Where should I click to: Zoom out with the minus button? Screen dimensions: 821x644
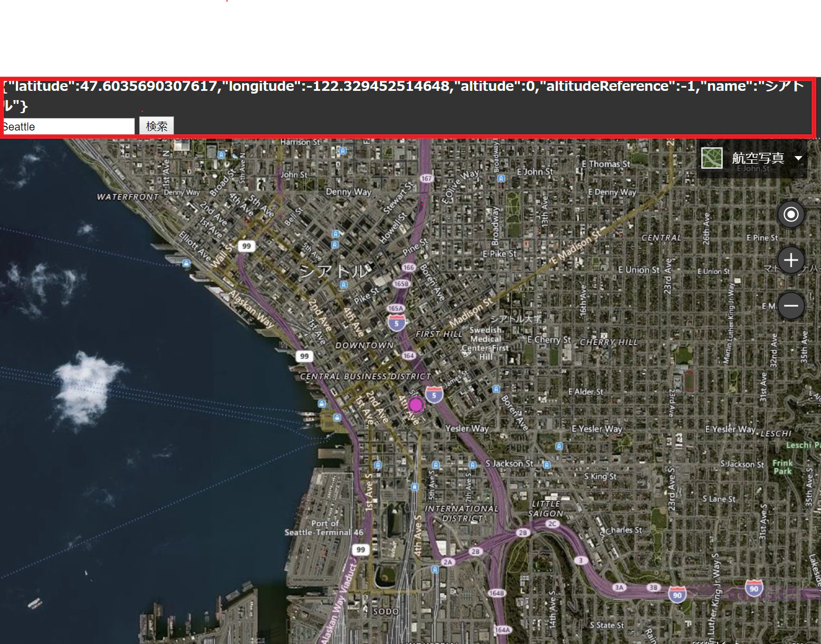[x=791, y=306]
